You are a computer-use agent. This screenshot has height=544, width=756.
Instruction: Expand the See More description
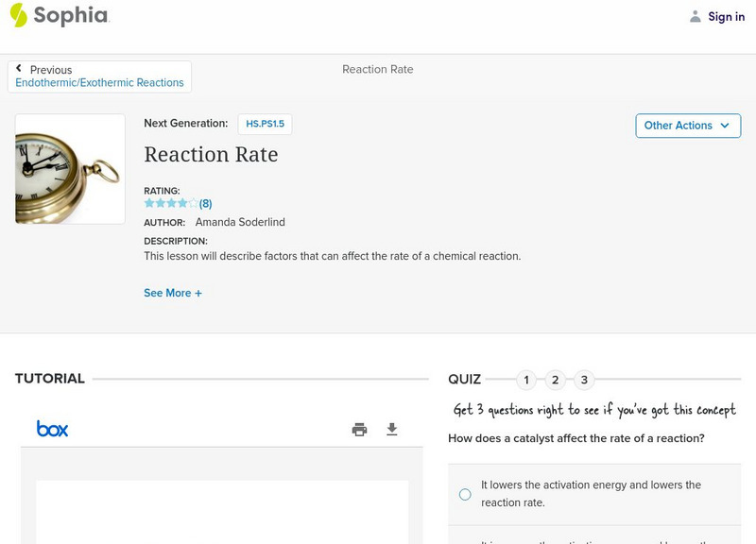pyautogui.click(x=167, y=294)
